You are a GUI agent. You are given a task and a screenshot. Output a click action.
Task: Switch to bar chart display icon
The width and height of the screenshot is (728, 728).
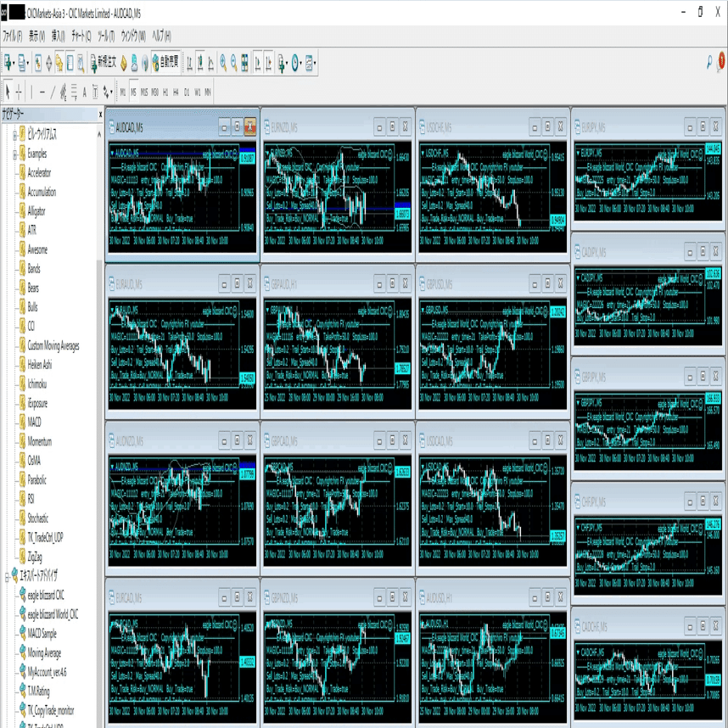coord(189,63)
